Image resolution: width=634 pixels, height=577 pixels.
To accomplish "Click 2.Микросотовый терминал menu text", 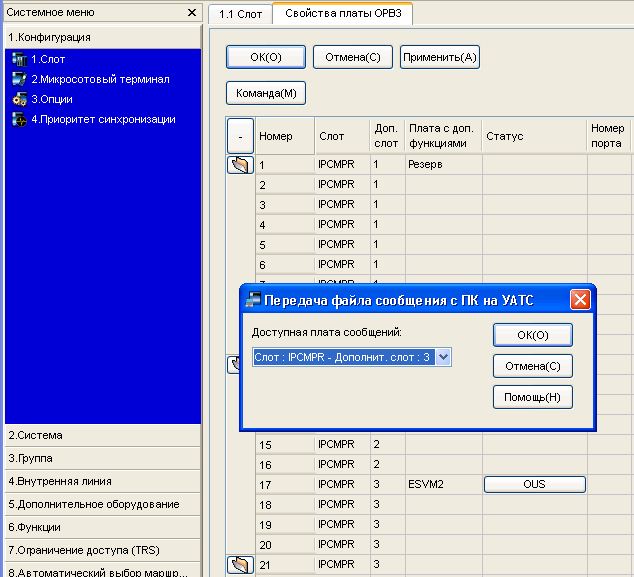I will click(x=101, y=79).
